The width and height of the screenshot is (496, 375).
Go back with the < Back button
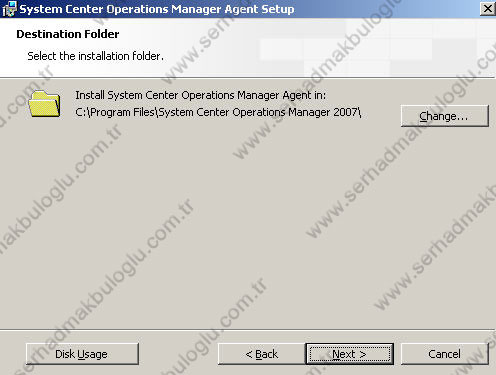click(262, 354)
